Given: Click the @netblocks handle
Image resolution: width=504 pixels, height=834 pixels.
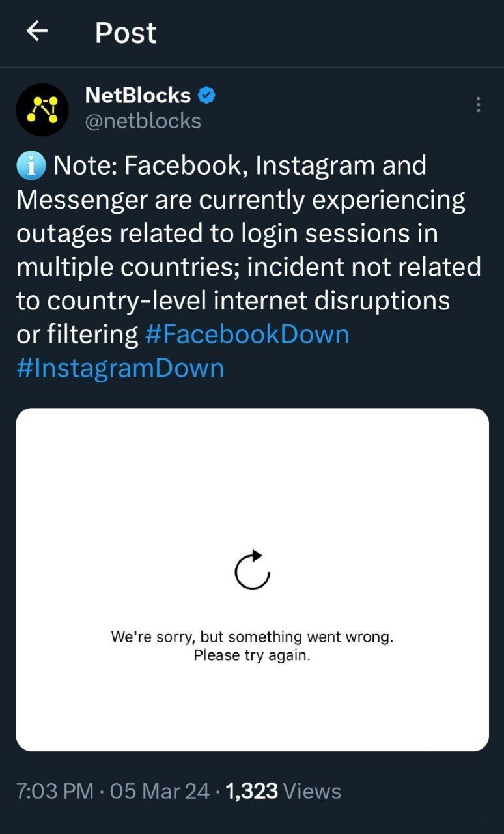Looking at the screenshot, I should click(143, 121).
